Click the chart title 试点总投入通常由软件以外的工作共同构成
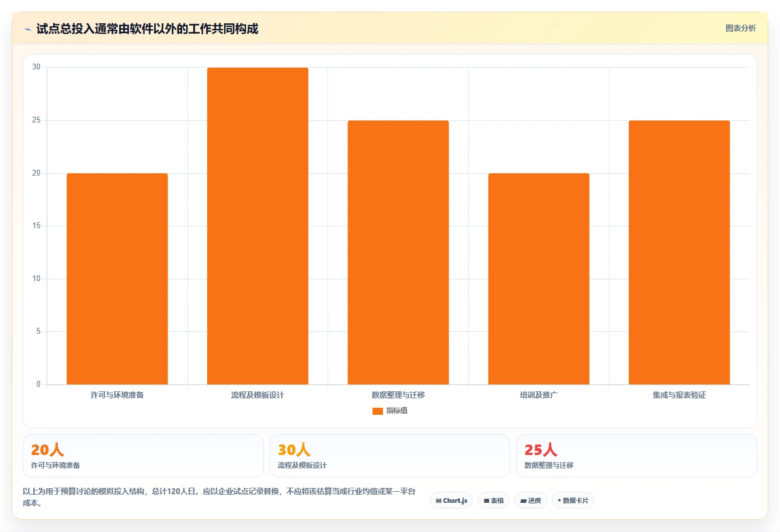780x532 pixels. click(x=147, y=29)
